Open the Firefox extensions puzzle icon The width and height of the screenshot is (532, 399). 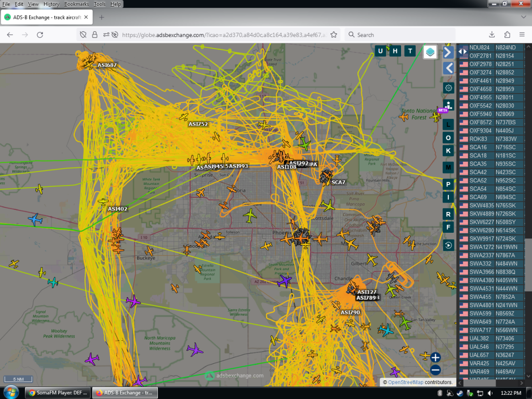pyautogui.click(x=507, y=35)
